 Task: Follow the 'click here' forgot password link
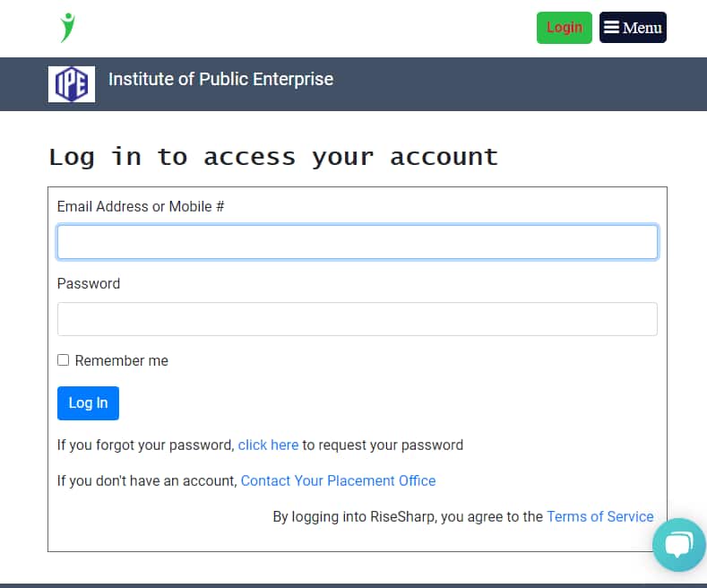click(268, 445)
